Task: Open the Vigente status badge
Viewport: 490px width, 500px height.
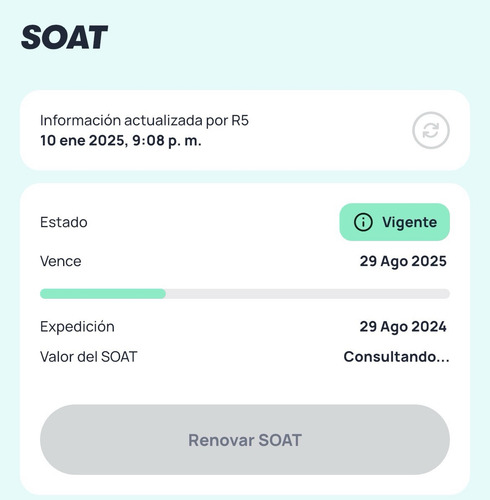Action: click(x=394, y=222)
